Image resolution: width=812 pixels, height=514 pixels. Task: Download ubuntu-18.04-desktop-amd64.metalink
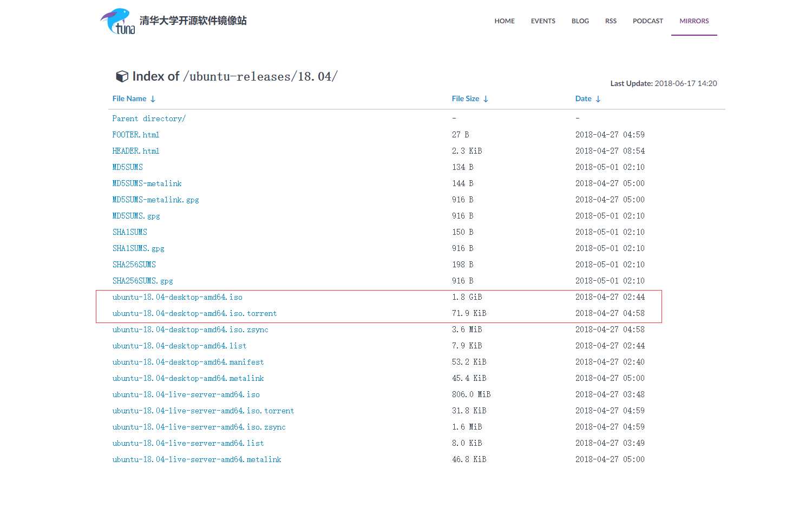point(188,378)
